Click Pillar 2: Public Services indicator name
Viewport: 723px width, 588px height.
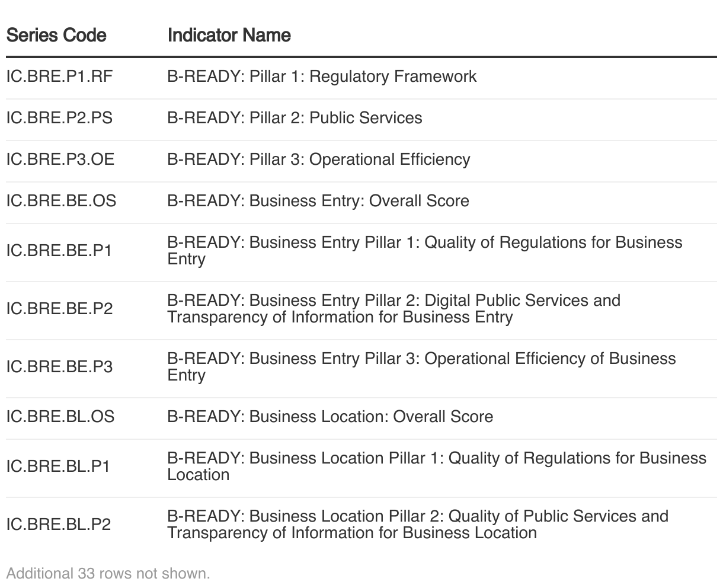tap(295, 118)
